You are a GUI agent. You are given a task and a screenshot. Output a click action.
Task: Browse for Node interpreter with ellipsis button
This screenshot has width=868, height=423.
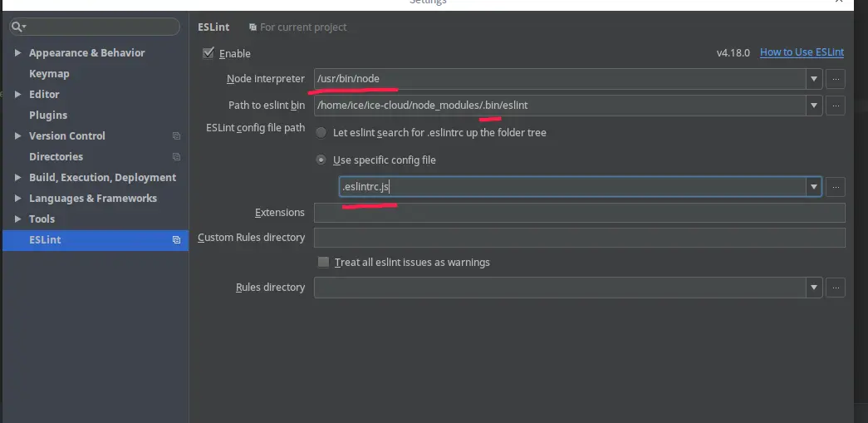[x=836, y=79]
